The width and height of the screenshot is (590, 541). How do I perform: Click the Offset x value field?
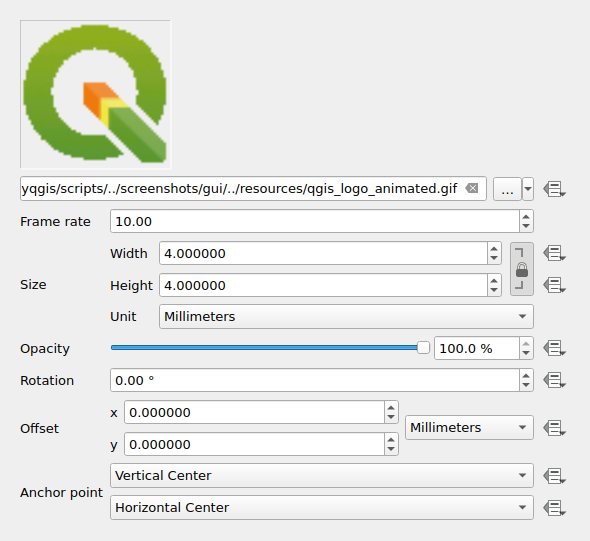point(254,412)
